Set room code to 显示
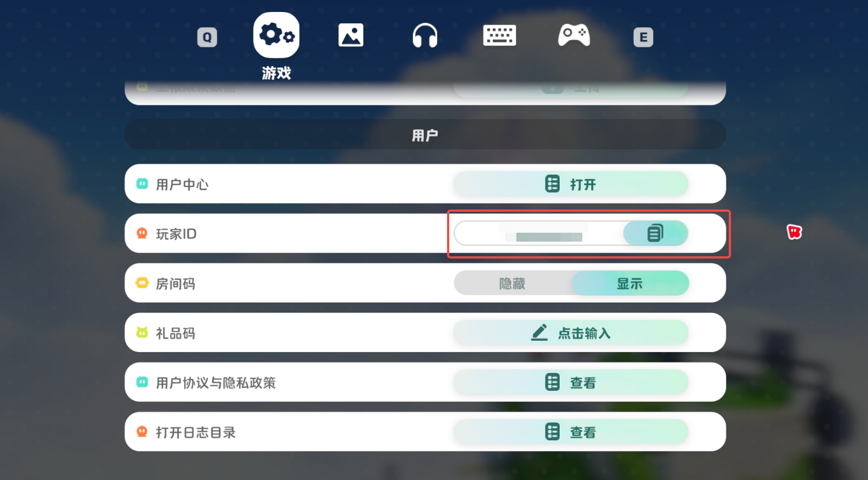The height and width of the screenshot is (480, 868). [x=630, y=284]
